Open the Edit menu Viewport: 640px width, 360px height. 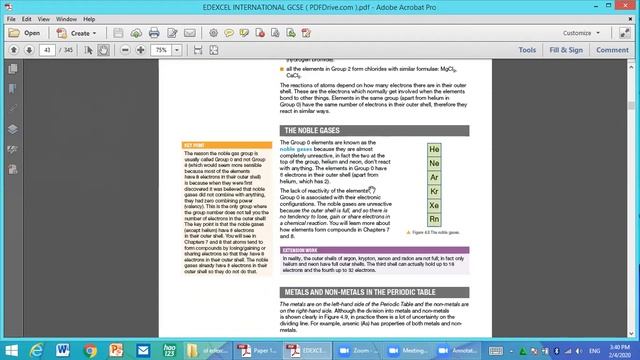tap(27, 19)
